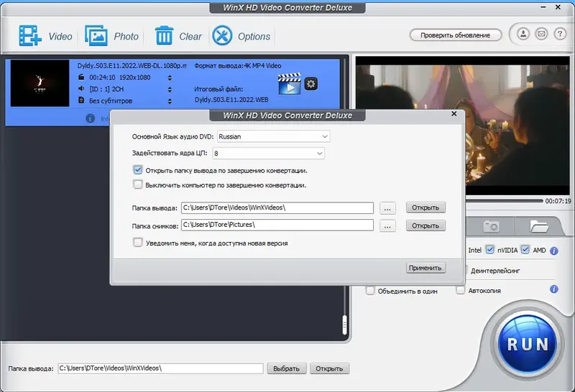Click the big RUN button
The height and width of the screenshot is (392, 575).
[x=528, y=345]
